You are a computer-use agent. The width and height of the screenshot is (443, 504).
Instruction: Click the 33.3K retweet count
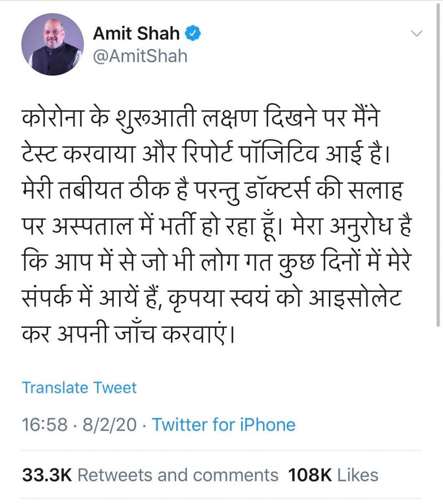click(x=47, y=475)
